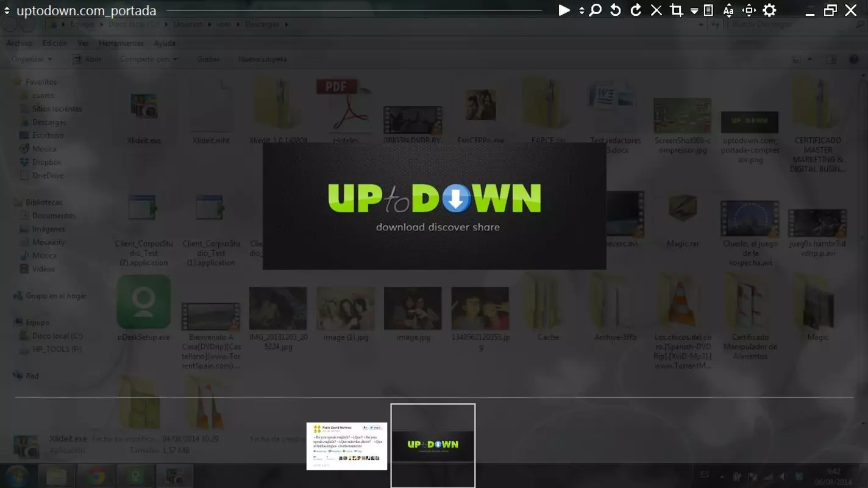Viewport: 868px width, 488px height.
Task: Select Dropbox in the Explorer sidebar
Action: pos(46,162)
